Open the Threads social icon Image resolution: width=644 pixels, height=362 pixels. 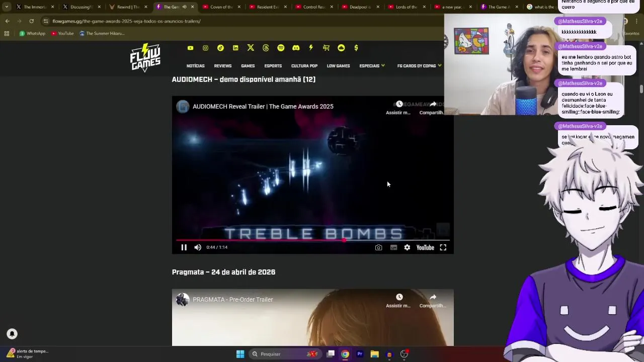pyautogui.click(x=266, y=48)
